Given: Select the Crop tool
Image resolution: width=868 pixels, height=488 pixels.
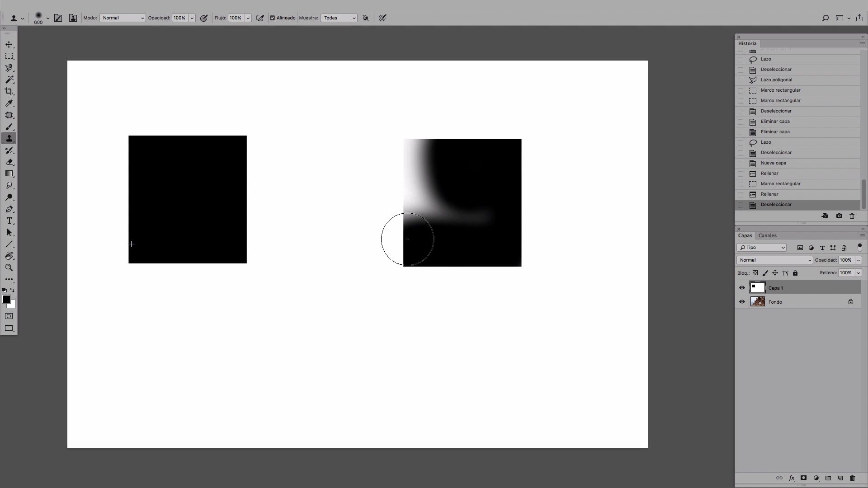Looking at the screenshot, I should pos(9,92).
